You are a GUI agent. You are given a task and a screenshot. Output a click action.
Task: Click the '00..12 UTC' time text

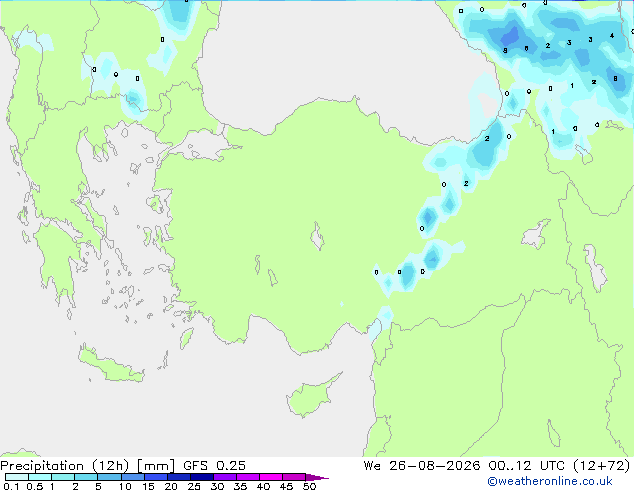pos(526,466)
